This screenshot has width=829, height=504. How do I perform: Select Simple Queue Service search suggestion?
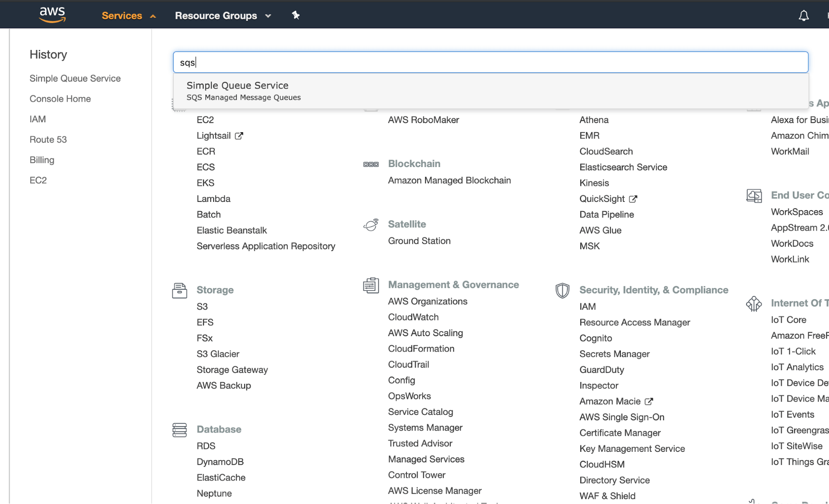(x=238, y=90)
